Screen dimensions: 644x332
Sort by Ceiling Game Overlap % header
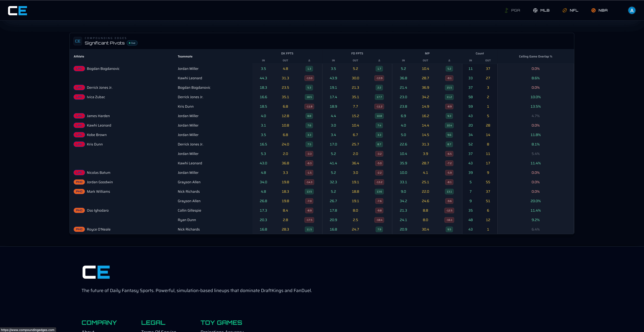coord(535,56)
